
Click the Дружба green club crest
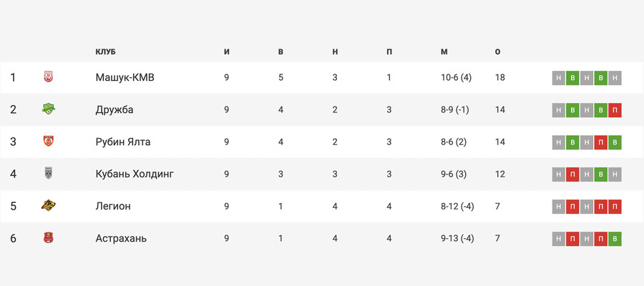click(x=49, y=109)
